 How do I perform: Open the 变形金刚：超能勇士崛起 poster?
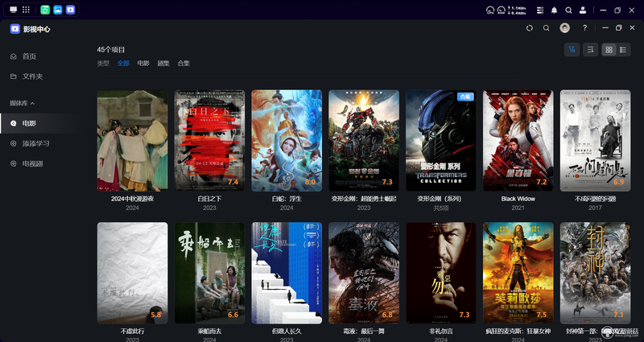364,140
